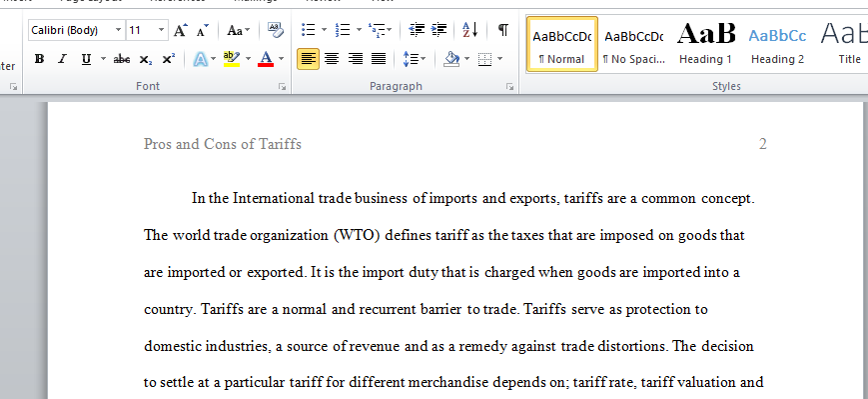
Task: Apply yellow text highlight color
Action: (x=232, y=59)
